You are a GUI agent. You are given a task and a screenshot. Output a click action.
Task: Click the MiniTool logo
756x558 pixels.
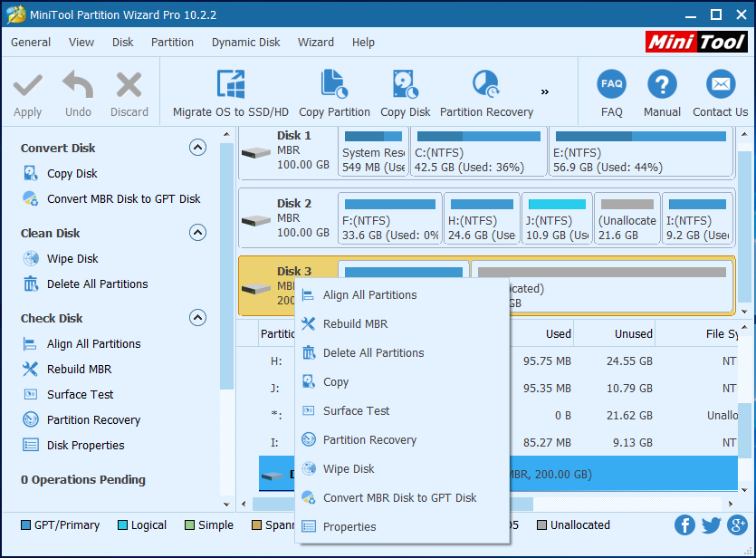tap(696, 42)
